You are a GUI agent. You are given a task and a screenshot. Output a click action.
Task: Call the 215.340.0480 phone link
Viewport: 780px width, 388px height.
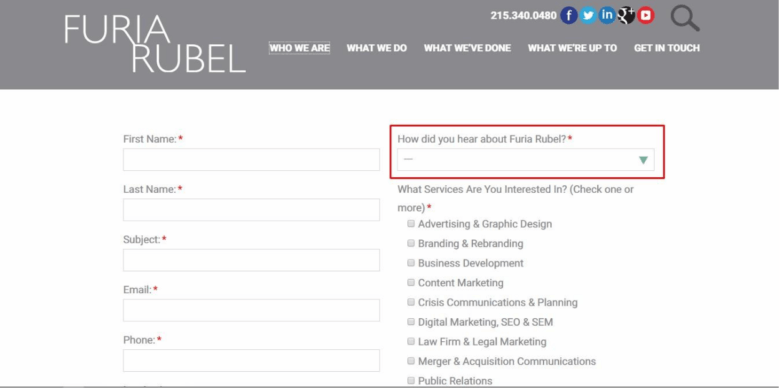523,15
